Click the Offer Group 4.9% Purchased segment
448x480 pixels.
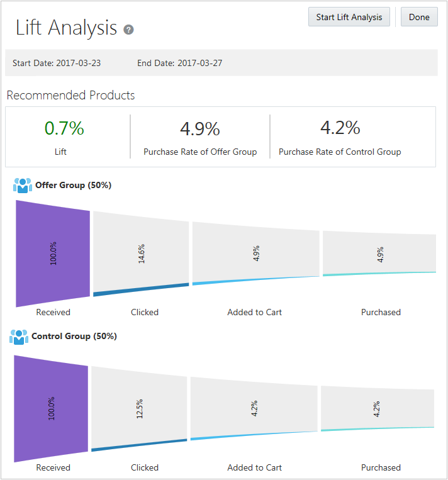tap(379, 254)
